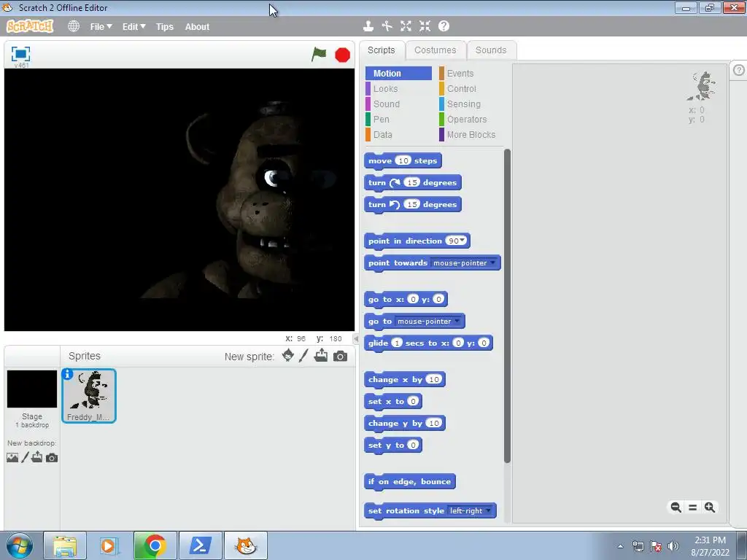Select the Stage backdrop thumbnail
Viewport: 747px width, 560px height.
click(x=32, y=389)
